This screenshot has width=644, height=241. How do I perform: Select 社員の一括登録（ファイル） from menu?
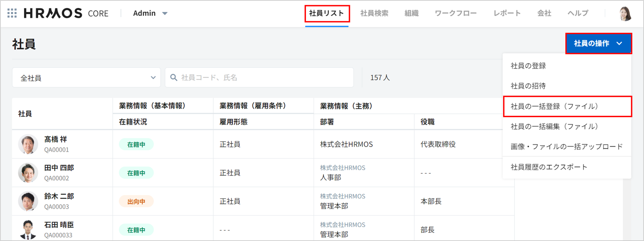[554, 107]
